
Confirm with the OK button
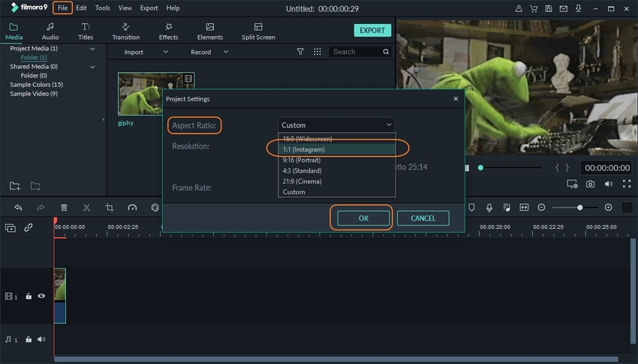[363, 218]
